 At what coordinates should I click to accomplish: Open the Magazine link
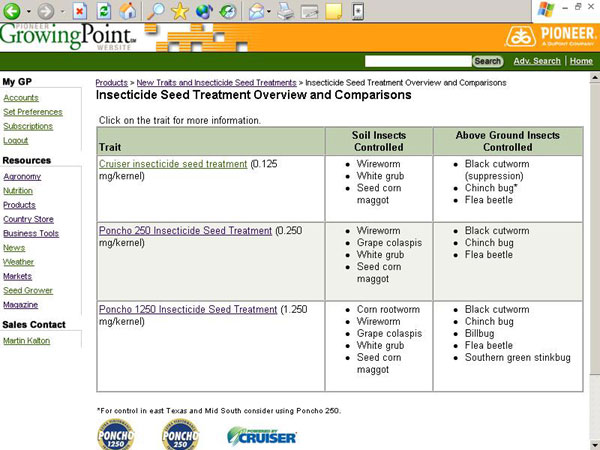click(21, 305)
